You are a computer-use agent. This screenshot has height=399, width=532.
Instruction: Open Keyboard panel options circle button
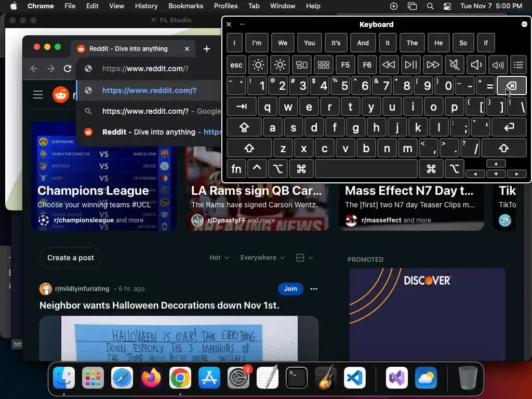tap(524, 24)
